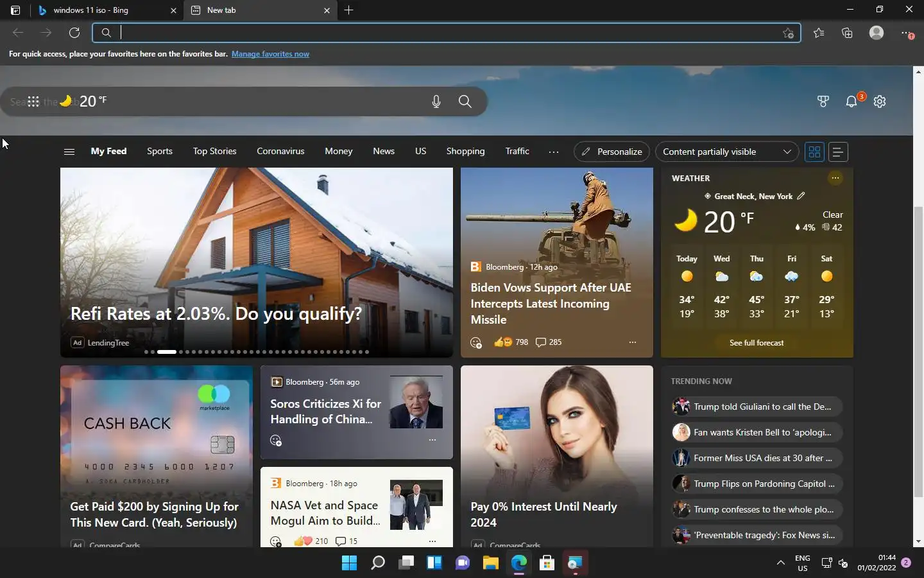Switch to the 'windows 11 iso - Bing' tab
924x578 pixels.
(106, 10)
